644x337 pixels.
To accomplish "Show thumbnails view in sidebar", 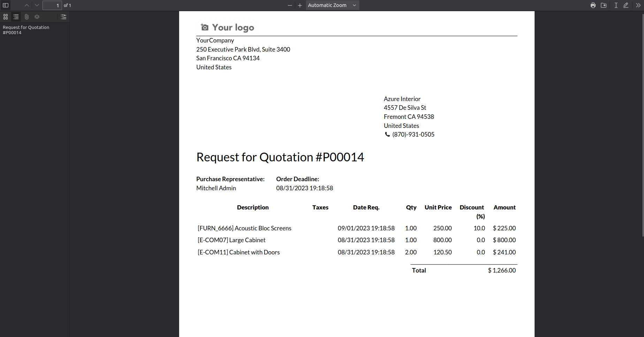I will [x=6, y=17].
